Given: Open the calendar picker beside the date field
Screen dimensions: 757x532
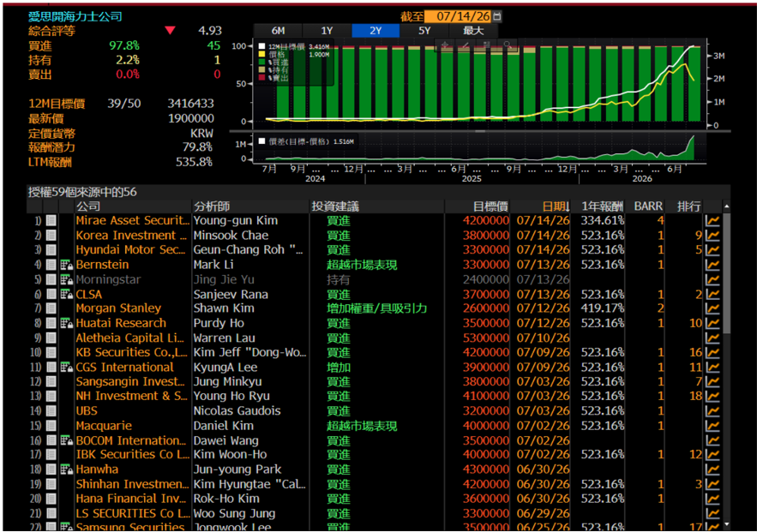Looking at the screenshot, I should 496,16.
